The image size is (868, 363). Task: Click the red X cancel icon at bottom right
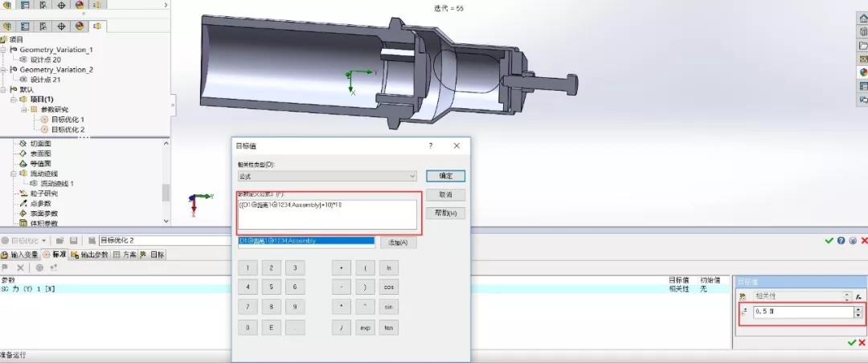[x=862, y=343]
